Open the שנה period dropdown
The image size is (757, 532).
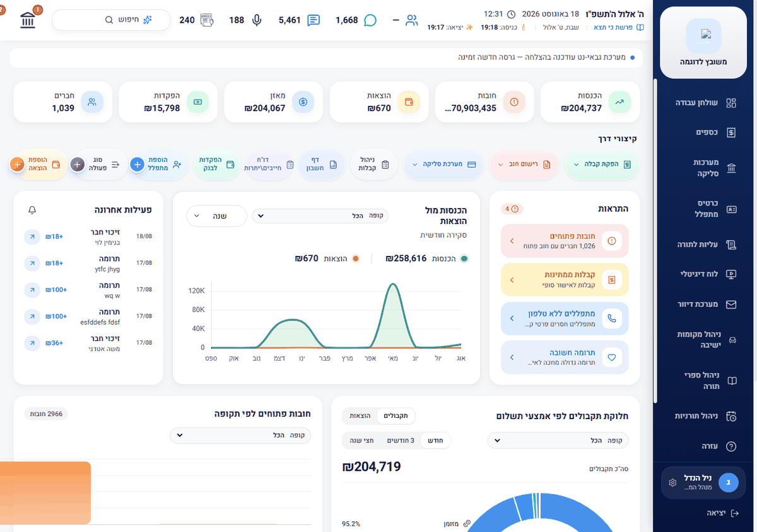tap(216, 216)
